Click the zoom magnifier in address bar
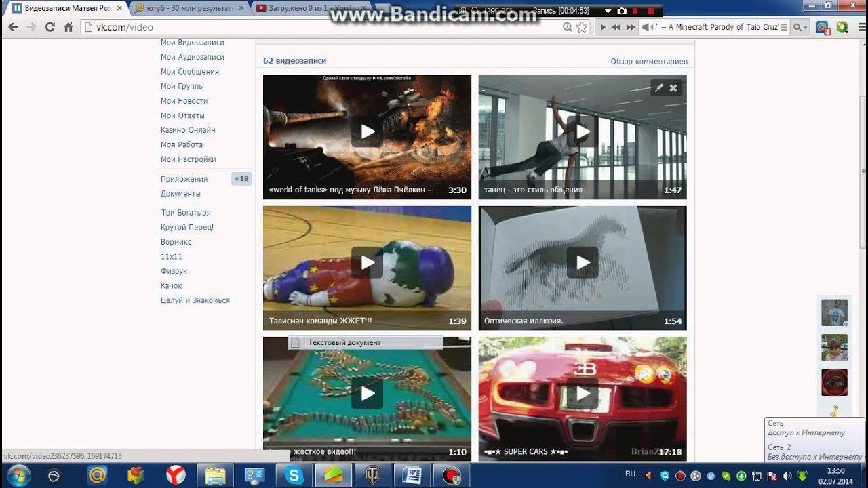The height and width of the screenshot is (488, 868). point(568,27)
